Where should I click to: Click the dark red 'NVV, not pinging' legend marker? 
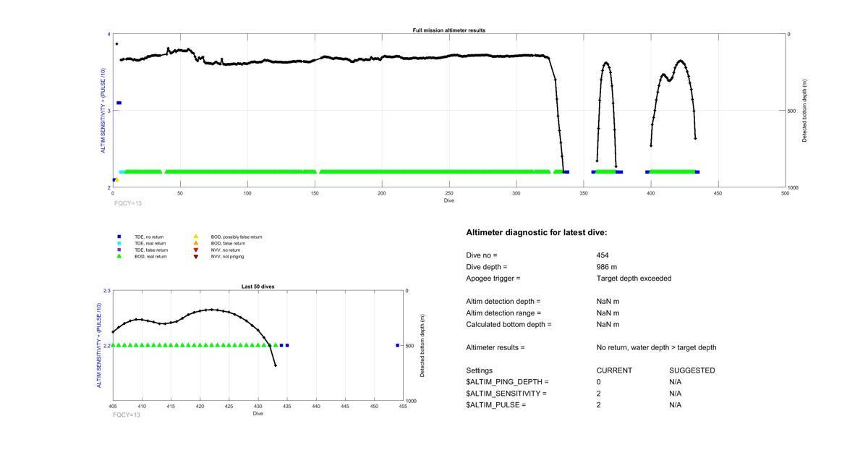point(195,256)
